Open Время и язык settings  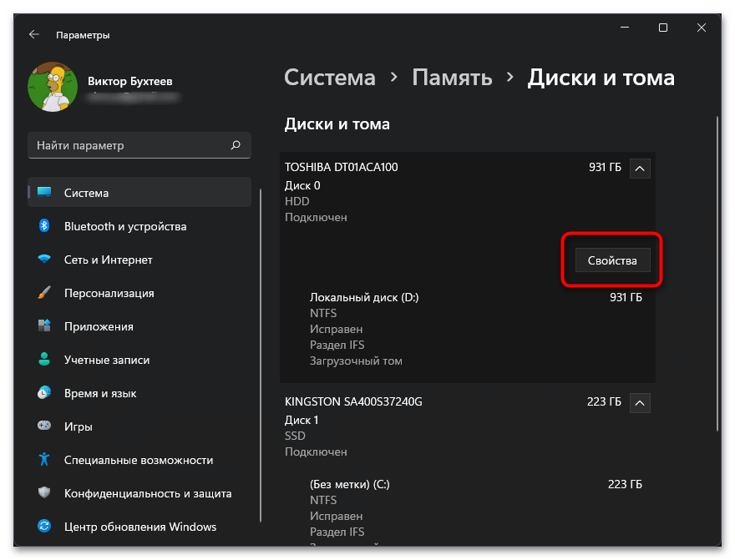[100, 393]
